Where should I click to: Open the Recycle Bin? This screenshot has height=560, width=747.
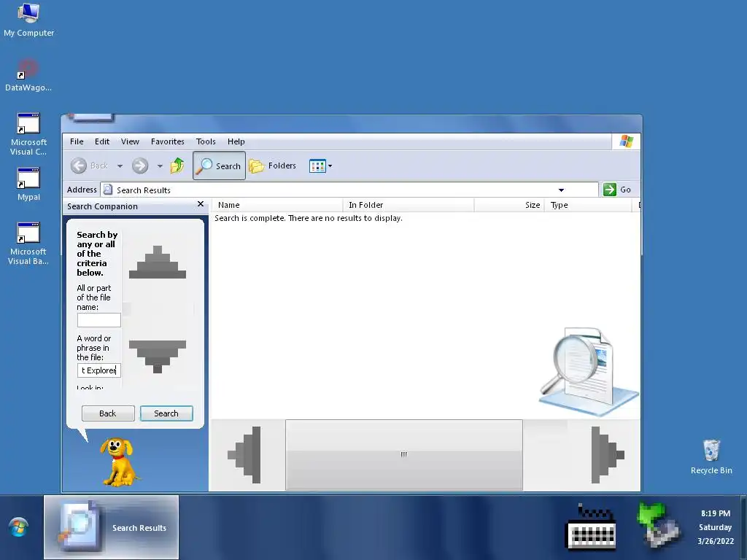(711, 457)
